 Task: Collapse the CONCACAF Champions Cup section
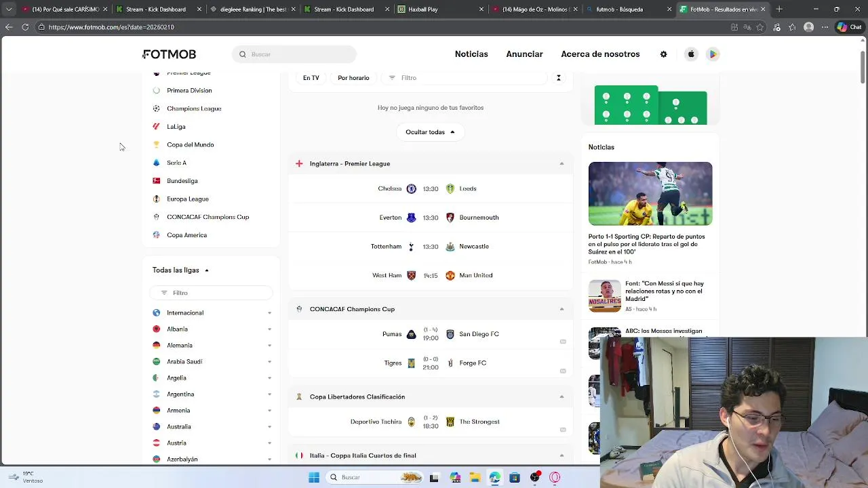(561, 309)
